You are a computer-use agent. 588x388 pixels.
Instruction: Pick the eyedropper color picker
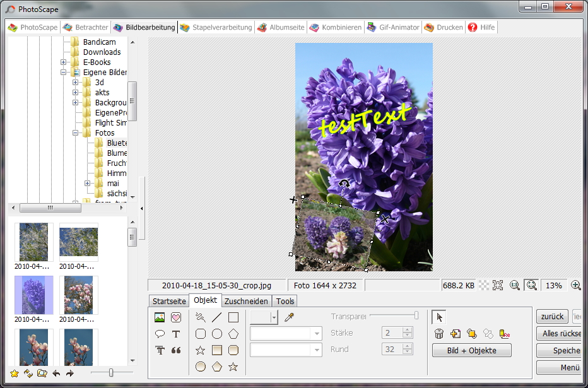[x=290, y=317]
